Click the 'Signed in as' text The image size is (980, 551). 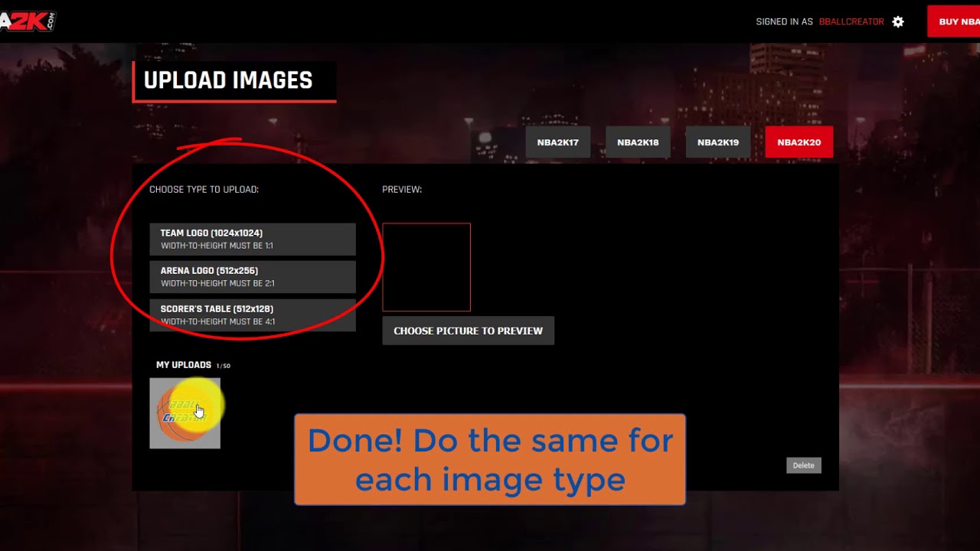pyautogui.click(x=784, y=21)
